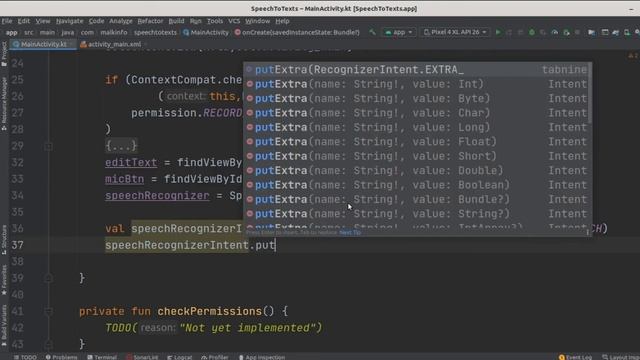Open the Logcat tool window

180,357
